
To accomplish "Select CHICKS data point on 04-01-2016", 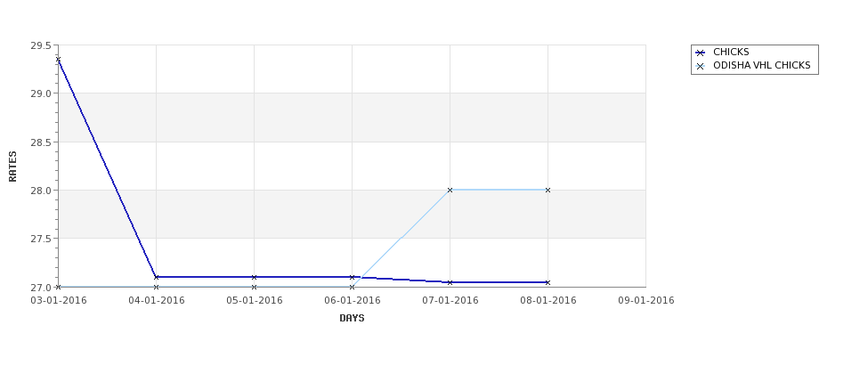I will (x=156, y=277).
